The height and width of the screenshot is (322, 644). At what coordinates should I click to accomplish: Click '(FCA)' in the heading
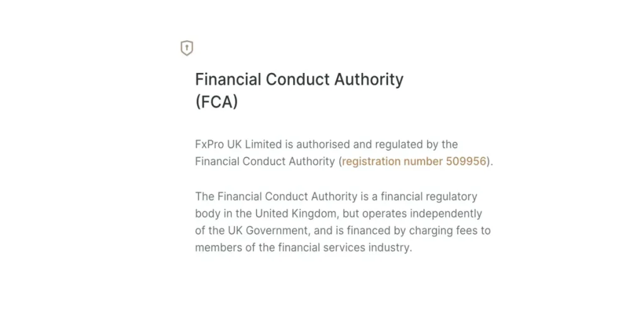pos(216,102)
